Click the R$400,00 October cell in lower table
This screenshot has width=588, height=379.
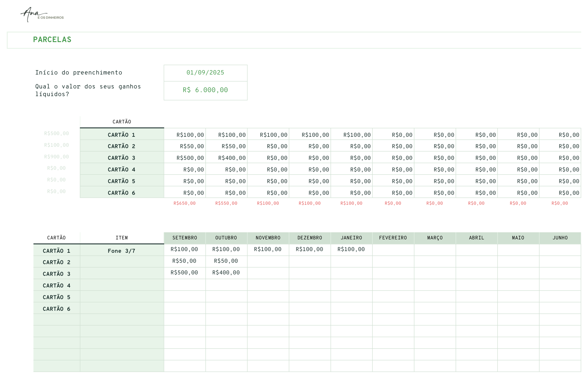(x=226, y=273)
